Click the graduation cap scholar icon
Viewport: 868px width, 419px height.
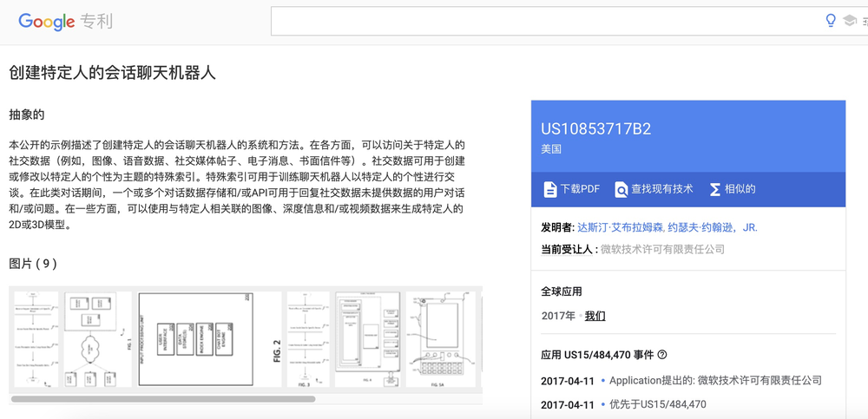coord(849,21)
